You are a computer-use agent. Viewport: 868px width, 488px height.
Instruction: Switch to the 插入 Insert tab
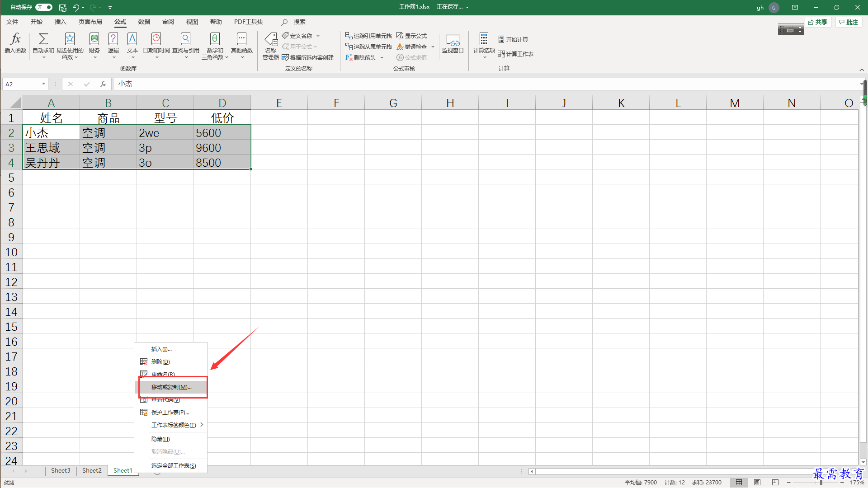[60, 22]
